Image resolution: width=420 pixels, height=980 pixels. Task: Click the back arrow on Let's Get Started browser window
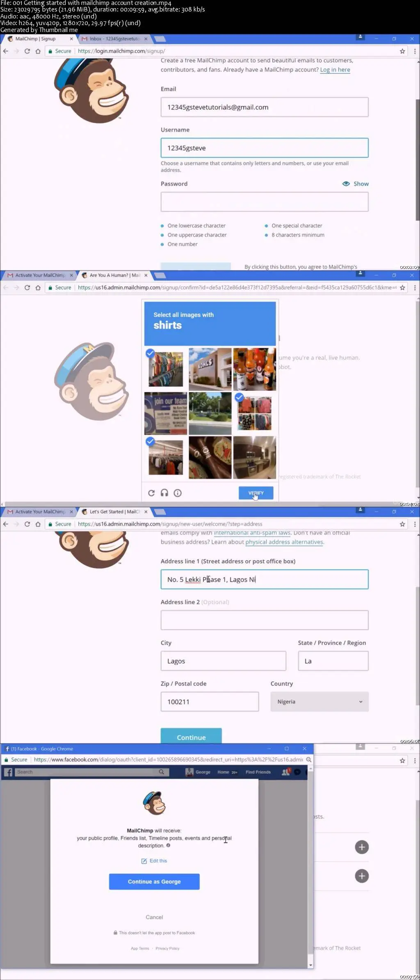coord(6,524)
